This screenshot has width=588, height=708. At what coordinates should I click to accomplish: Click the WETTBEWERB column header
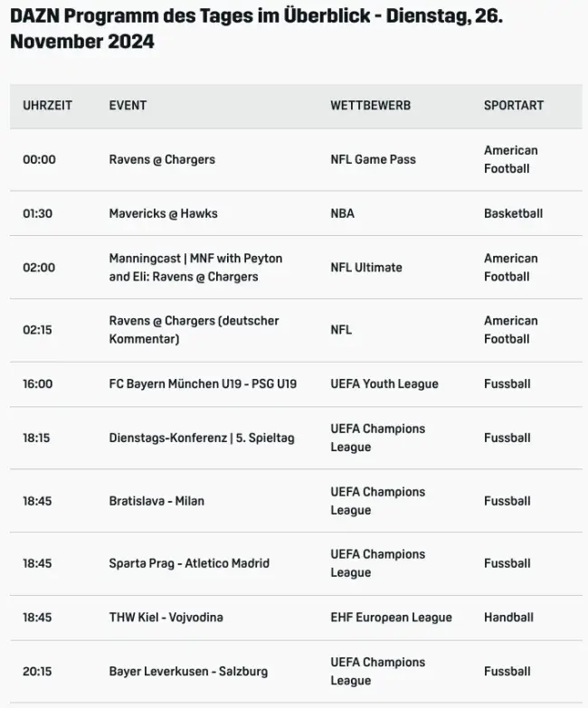370,106
